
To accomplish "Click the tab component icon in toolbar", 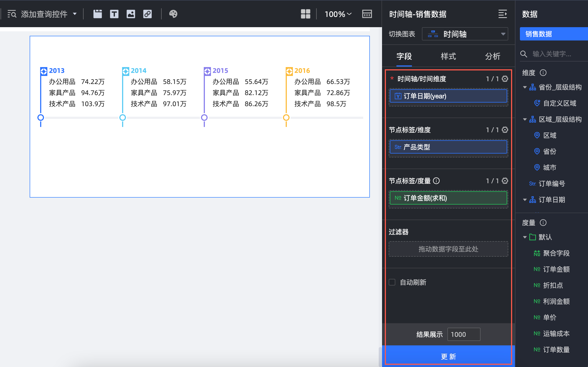I will 97,14.
